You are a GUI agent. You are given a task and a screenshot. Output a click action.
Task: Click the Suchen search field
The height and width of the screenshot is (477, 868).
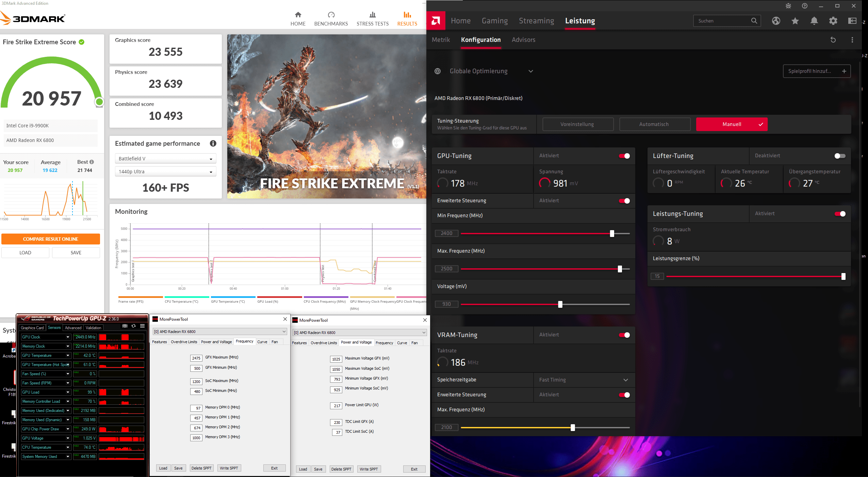[727, 21]
